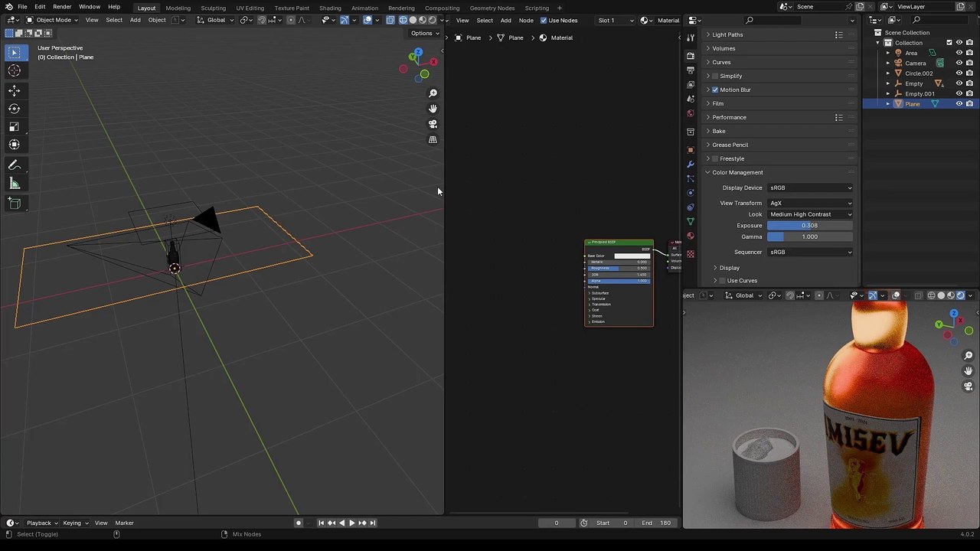Select the Rotate tool
Screen dimensions: 980x551
pyautogui.click(x=14, y=109)
